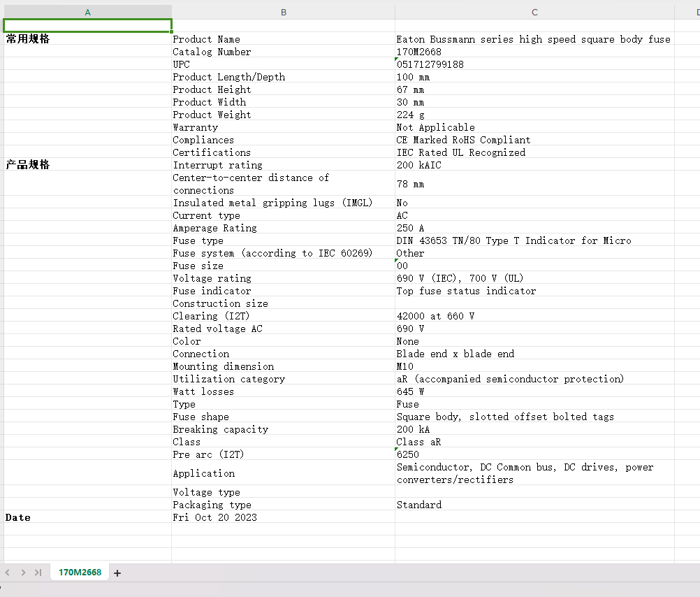Select the 'Construction size' cell
Viewport: 700px width, 597px height.
[x=284, y=303]
